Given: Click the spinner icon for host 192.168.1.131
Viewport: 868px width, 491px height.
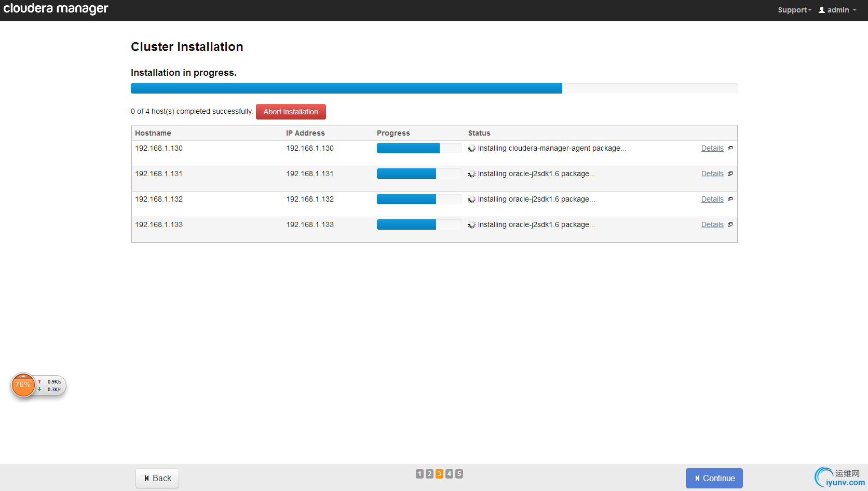Looking at the screenshot, I should 471,174.
